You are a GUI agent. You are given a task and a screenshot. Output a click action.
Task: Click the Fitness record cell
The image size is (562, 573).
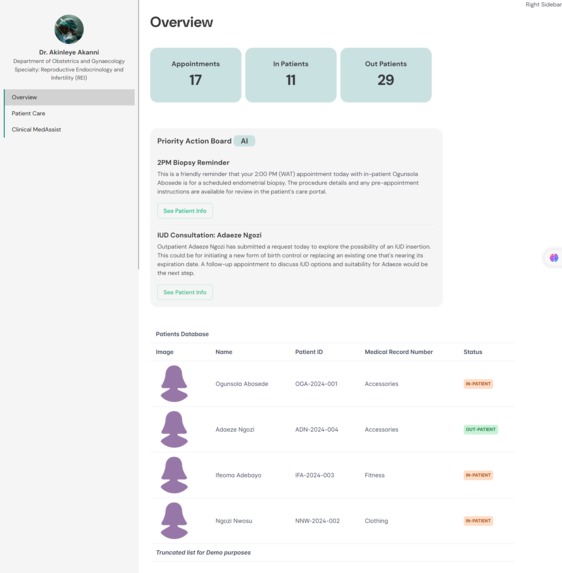click(x=375, y=475)
